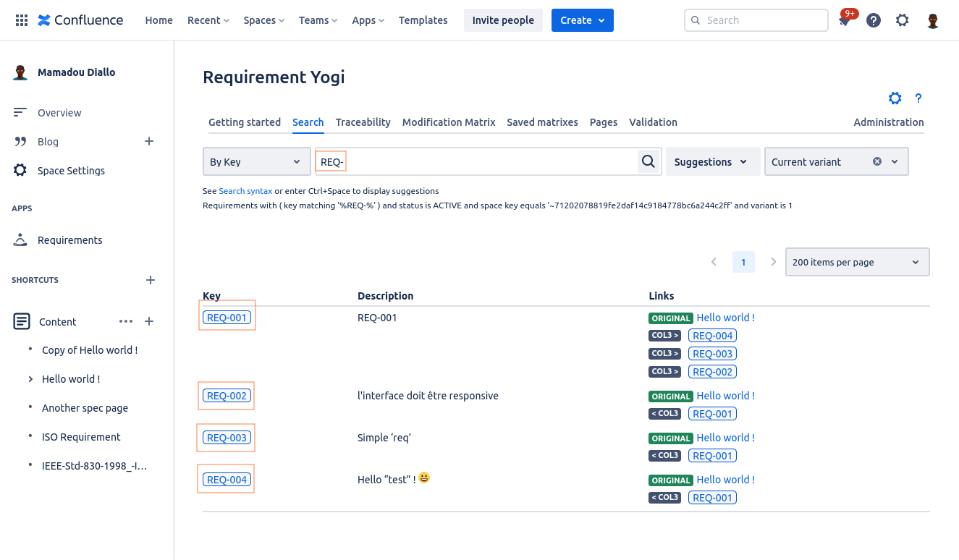Add a new blog post with plus icon
The width and height of the screenshot is (959, 560).
point(149,141)
